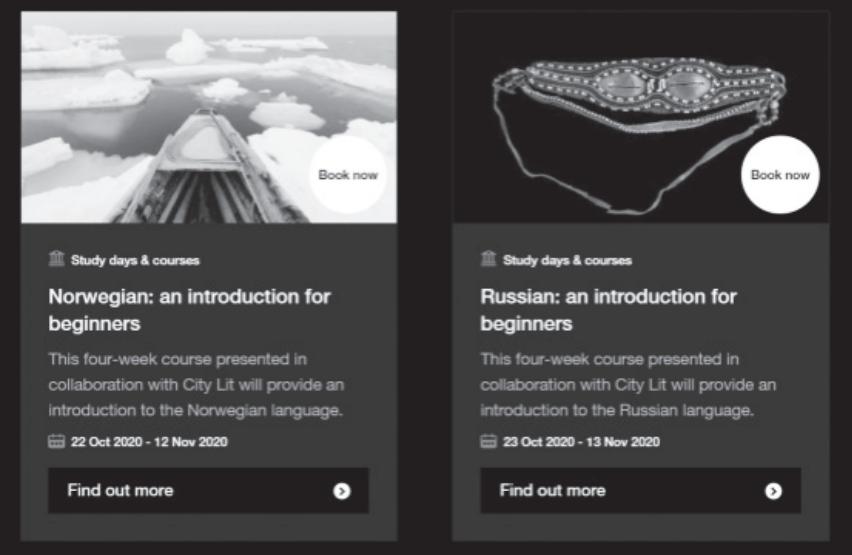852x555 pixels.
Task: Click the 22 Oct 2020 - 12 Nov 2020 date
Action: [149, 442]
